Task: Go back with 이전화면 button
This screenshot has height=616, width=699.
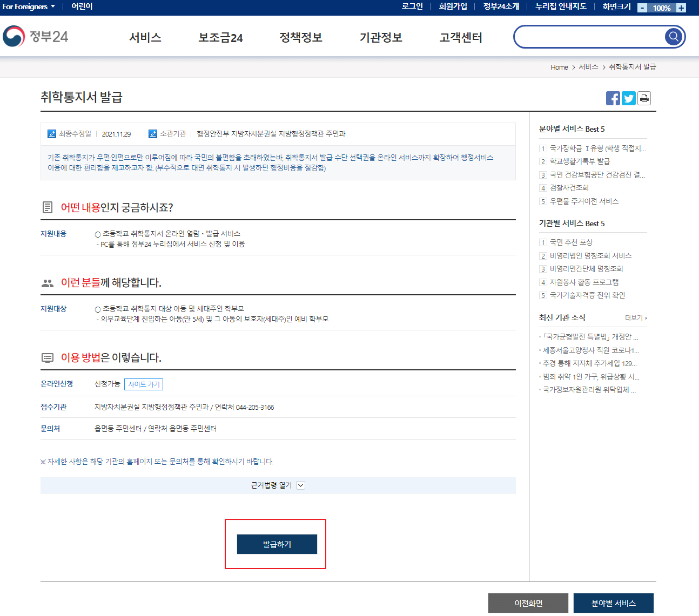Action: (x=528, y=603)
